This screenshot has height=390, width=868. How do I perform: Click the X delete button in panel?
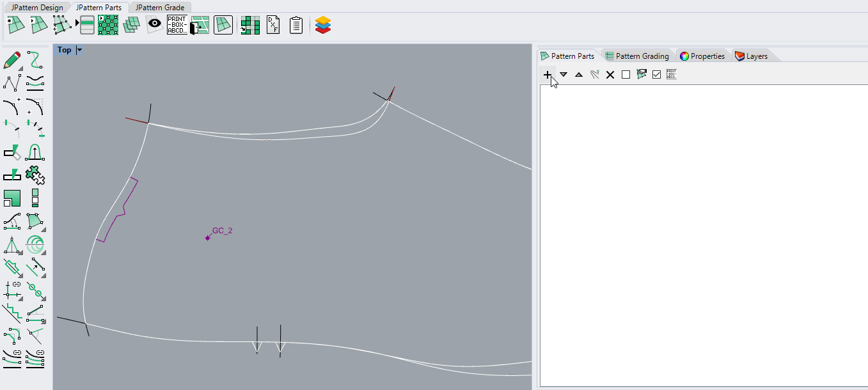610,75
